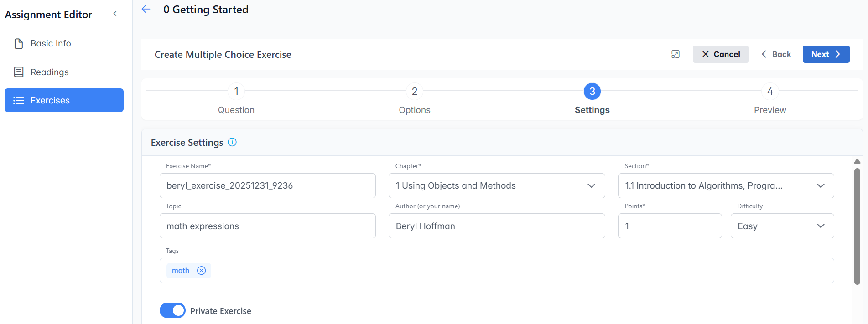The height and width of the screenshot is (324, 868).
Task: Collapse the Assignment Editor sidebar
Action: point(115,14)
